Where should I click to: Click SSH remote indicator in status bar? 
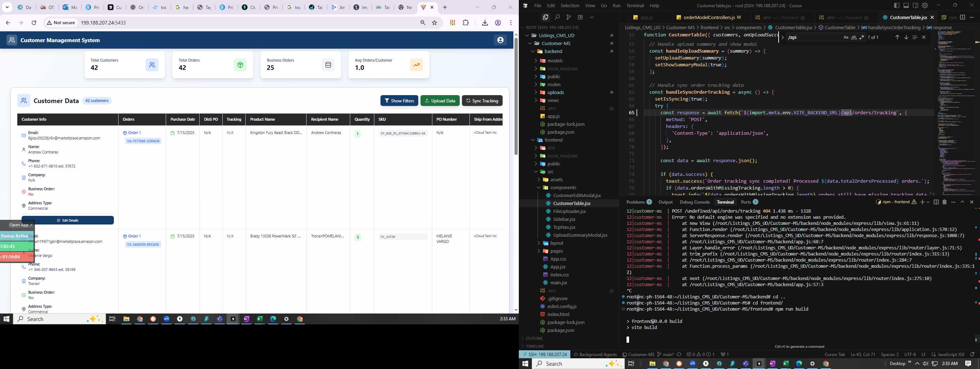click(545, 354)
